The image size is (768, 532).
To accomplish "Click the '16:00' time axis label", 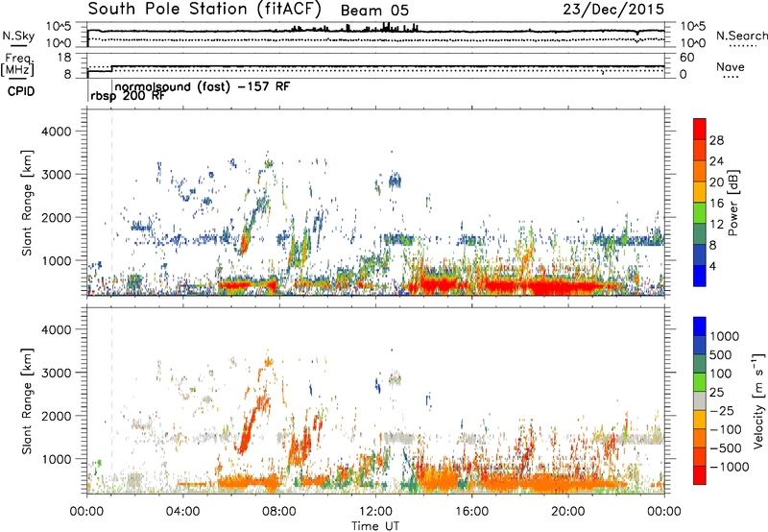I will pyautogui.click(x=471, y=512).
